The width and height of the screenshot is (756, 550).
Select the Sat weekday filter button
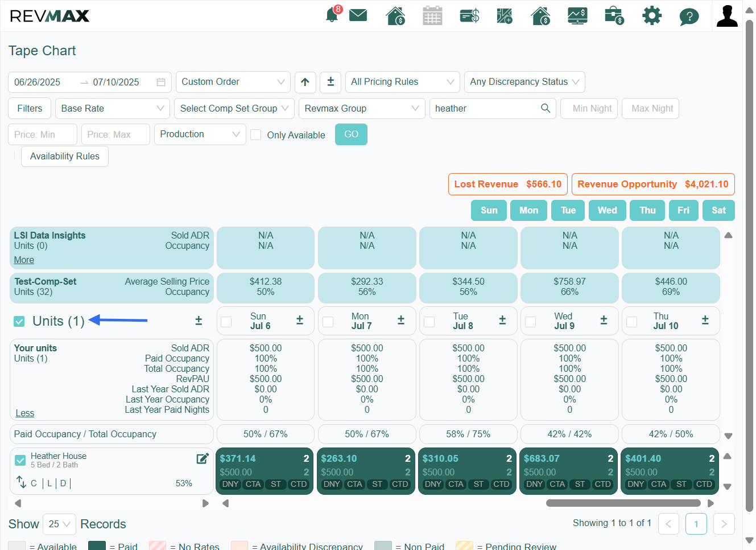(x=719, y=210)
